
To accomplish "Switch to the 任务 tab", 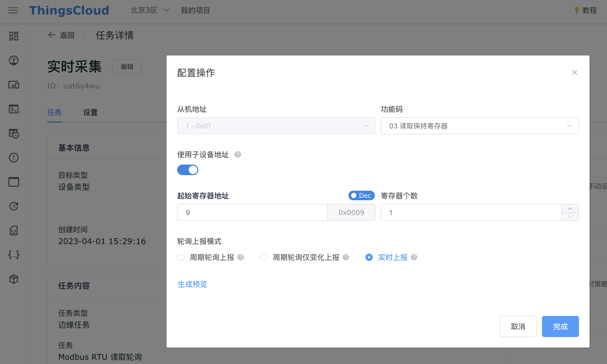I will tap(54, 112).
